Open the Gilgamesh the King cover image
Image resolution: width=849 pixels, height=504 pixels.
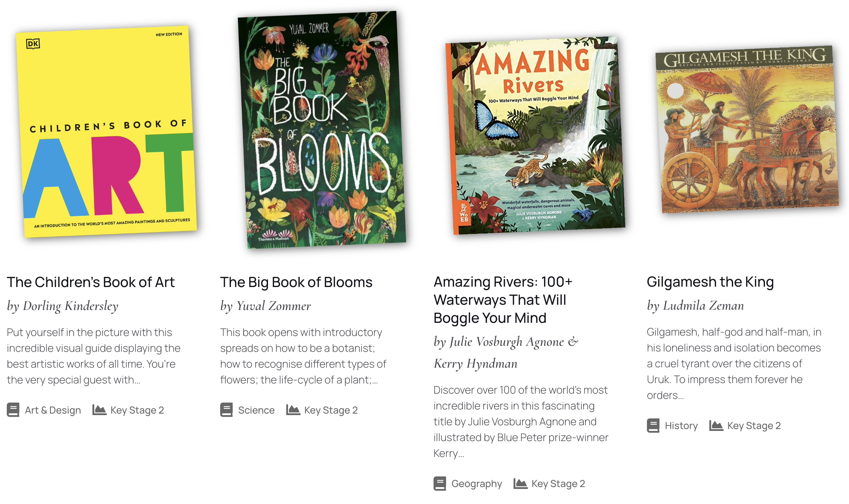click(747, 129)
